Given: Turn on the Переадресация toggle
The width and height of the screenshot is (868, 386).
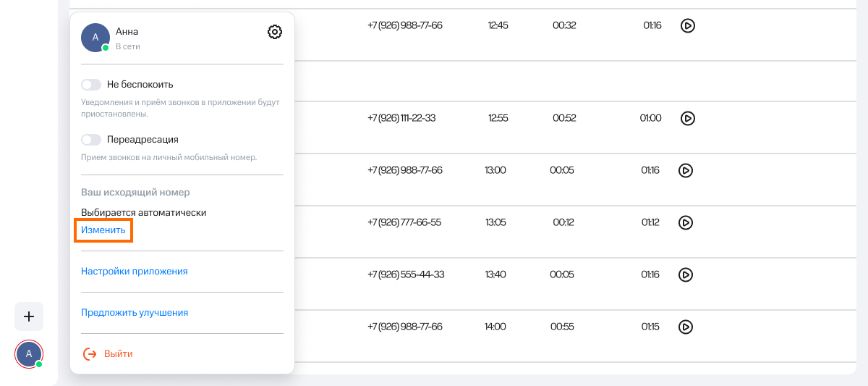Looking at the screenshot, I should point(91,140).
